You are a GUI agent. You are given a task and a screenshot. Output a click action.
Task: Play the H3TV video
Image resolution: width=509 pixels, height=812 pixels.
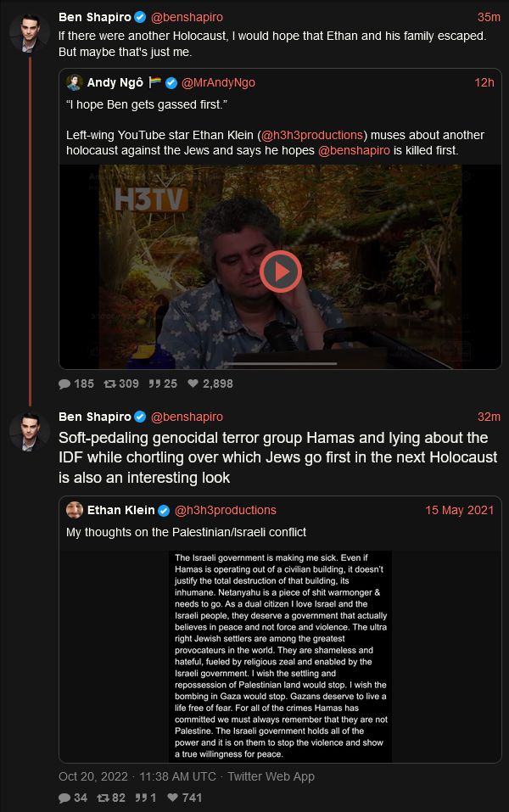coord(280,272)
